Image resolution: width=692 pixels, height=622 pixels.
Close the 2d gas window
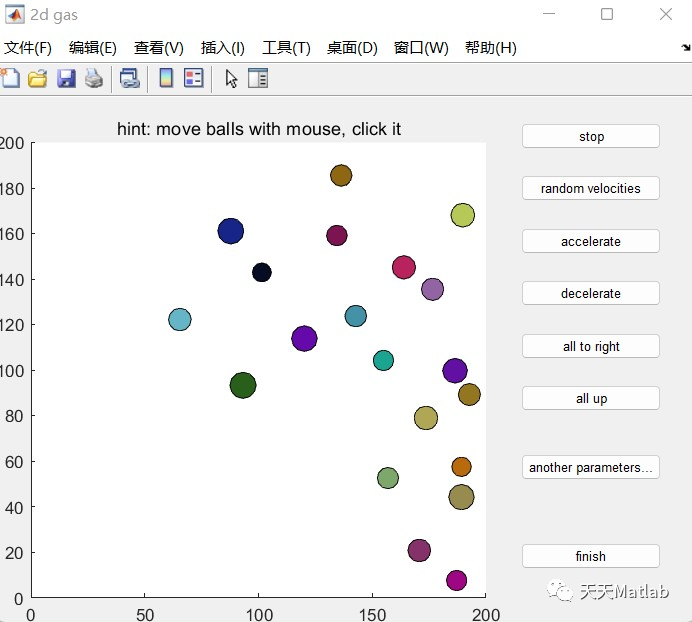pos(666,14)
